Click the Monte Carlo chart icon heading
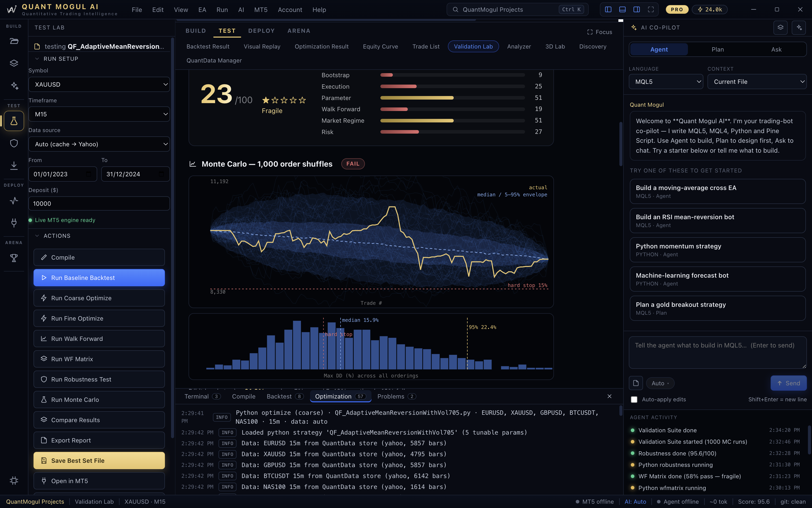Screen dimensions: 812x508 click(x=193, y=164)
